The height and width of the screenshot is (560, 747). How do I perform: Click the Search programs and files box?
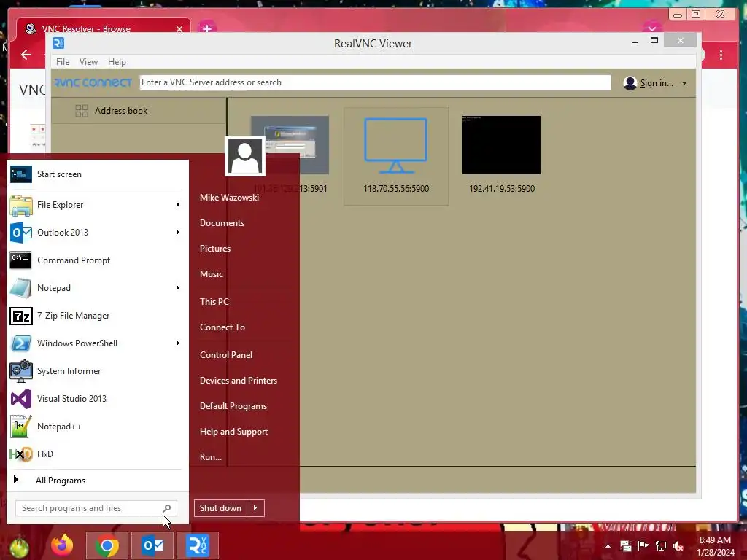[96, 508]
